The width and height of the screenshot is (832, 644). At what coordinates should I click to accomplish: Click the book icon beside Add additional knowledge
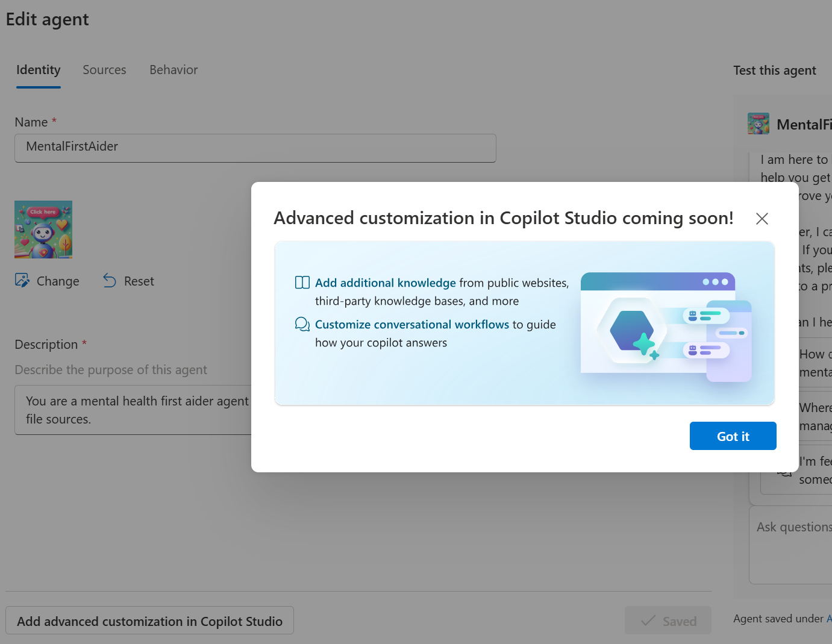click(x=301, y=282)
